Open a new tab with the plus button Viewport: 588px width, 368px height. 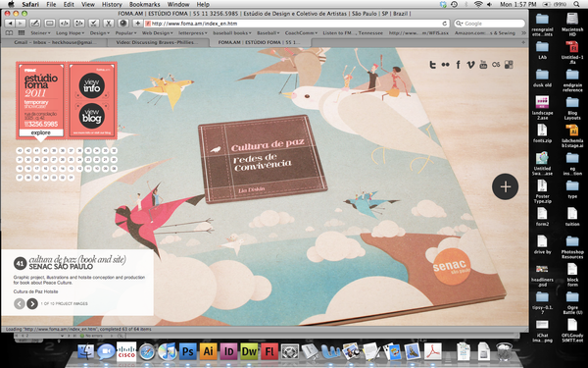pos(523,42)
